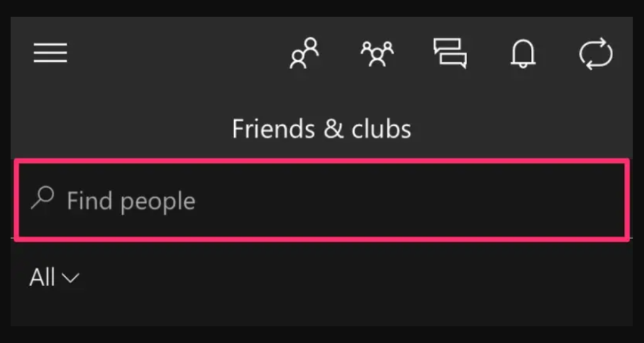This screenshot has width=644, height=343.
Task: Switch to the messages tab in top bar
Action: tap(450, 53)
